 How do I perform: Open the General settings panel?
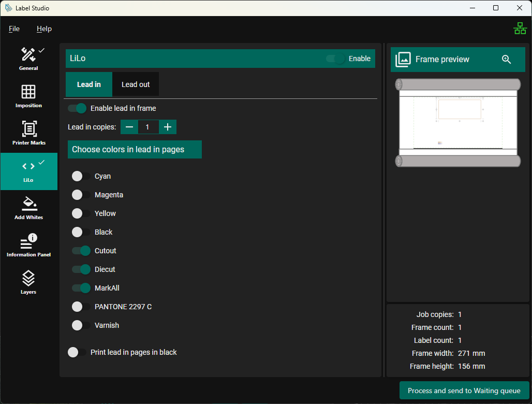click(28, 59)
